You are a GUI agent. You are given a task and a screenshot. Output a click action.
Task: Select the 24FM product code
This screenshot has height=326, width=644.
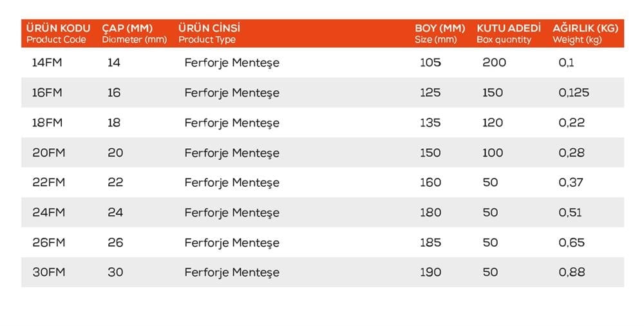tap(48, 212)
